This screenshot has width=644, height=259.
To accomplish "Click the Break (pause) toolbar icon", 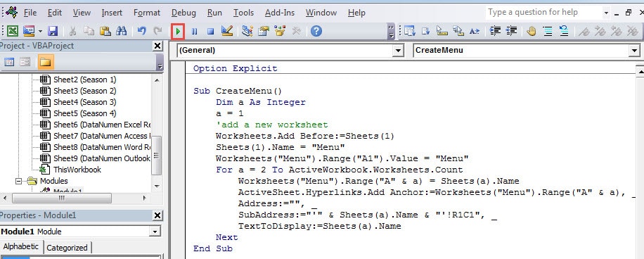I will tap(194, 31).
